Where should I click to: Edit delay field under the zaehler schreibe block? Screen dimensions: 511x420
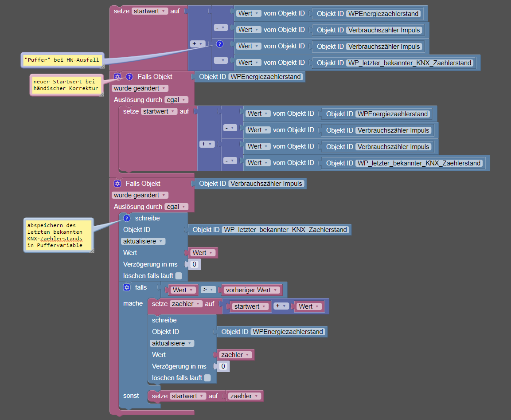(223, 366)
